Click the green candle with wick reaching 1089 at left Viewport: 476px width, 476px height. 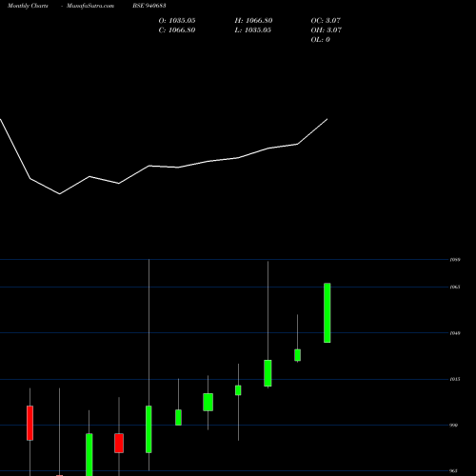click(149, 429)
